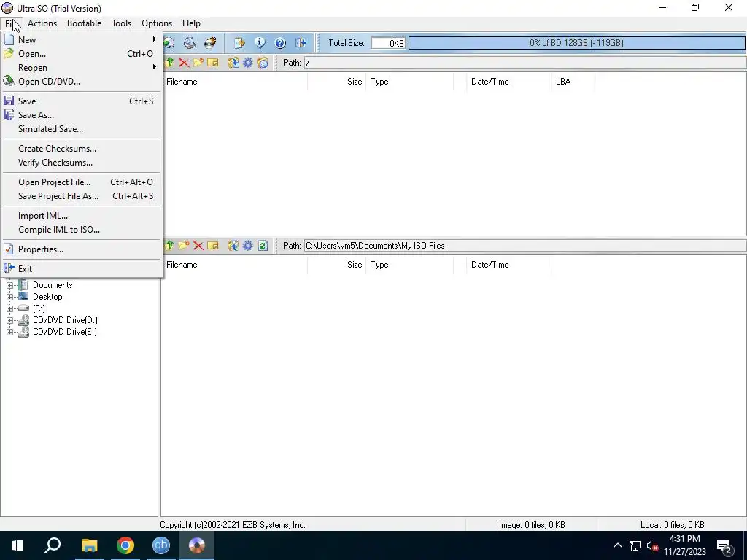Expand the Desktop tree node
747x560 pixels.
pyautogui.click(x=9, y=297)
